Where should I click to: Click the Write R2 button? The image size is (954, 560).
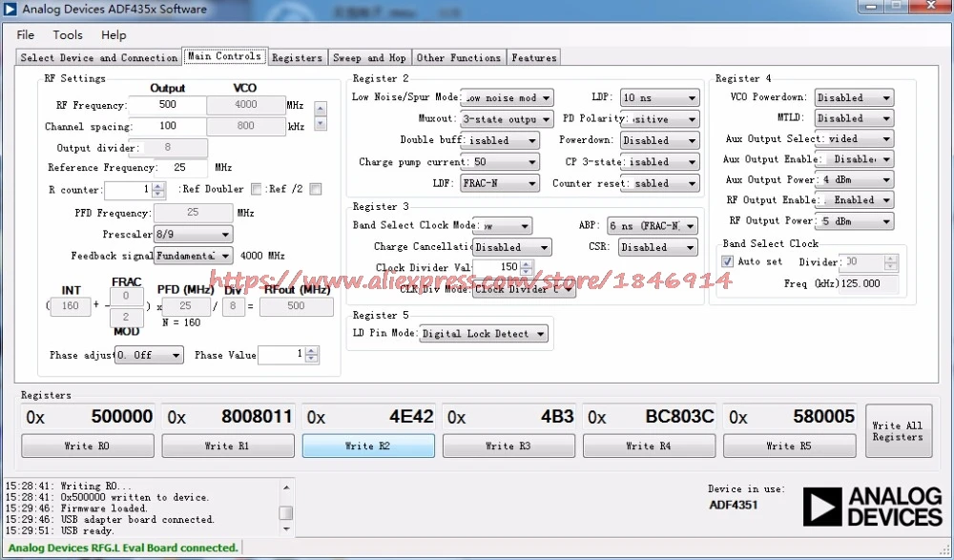[368, 446]
